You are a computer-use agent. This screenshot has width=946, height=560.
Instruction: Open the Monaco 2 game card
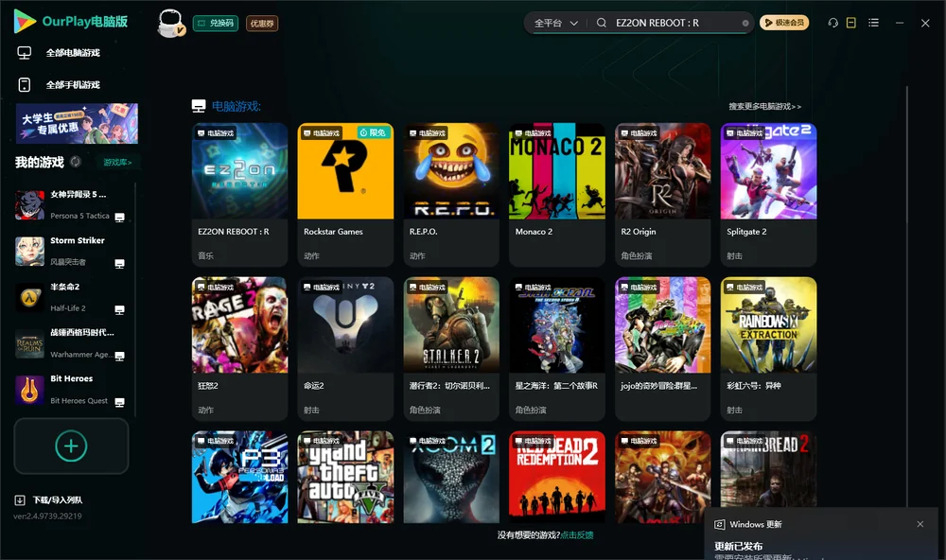[x=557, y=194]
